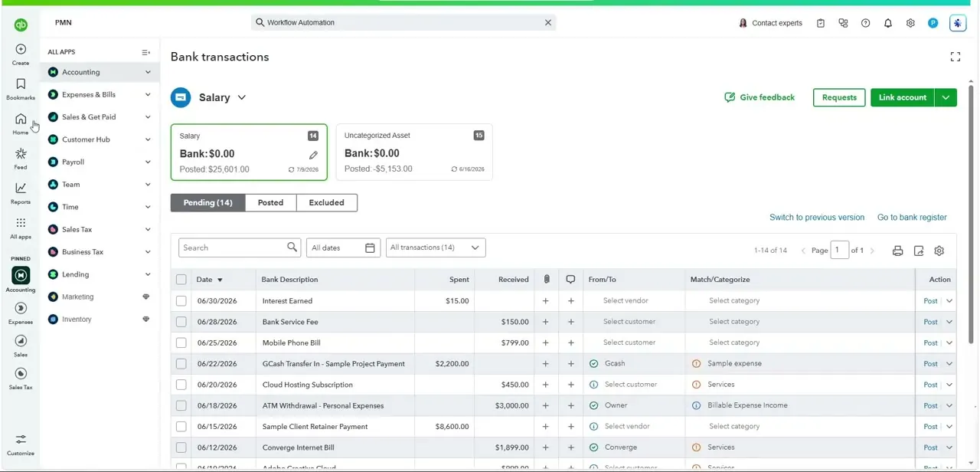The width and height of the screenshot is (980, 472).
Task: Open the Feed icon
Action: click(21, 153)
